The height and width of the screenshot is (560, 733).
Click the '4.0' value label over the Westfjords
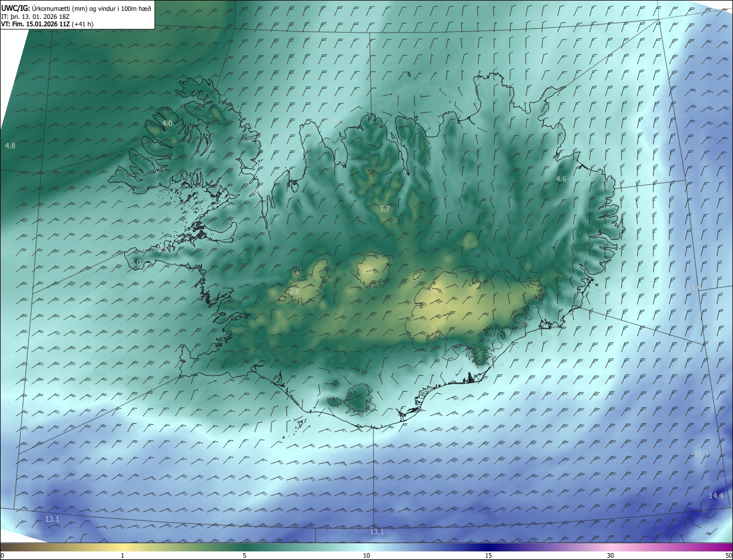[x=167, y=123]
